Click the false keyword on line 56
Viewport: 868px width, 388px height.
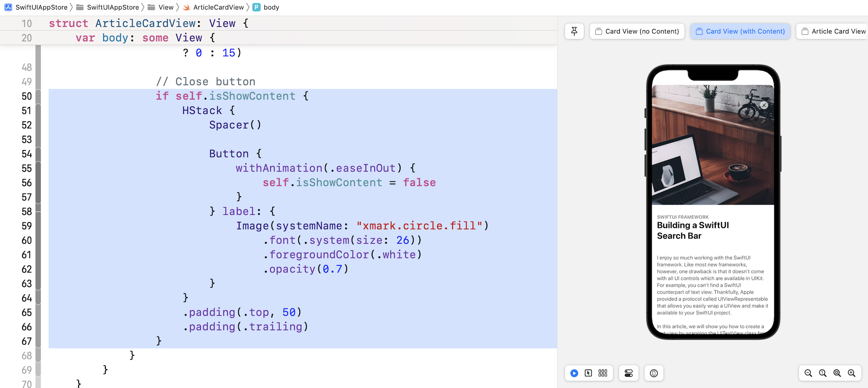pos(420,182)
